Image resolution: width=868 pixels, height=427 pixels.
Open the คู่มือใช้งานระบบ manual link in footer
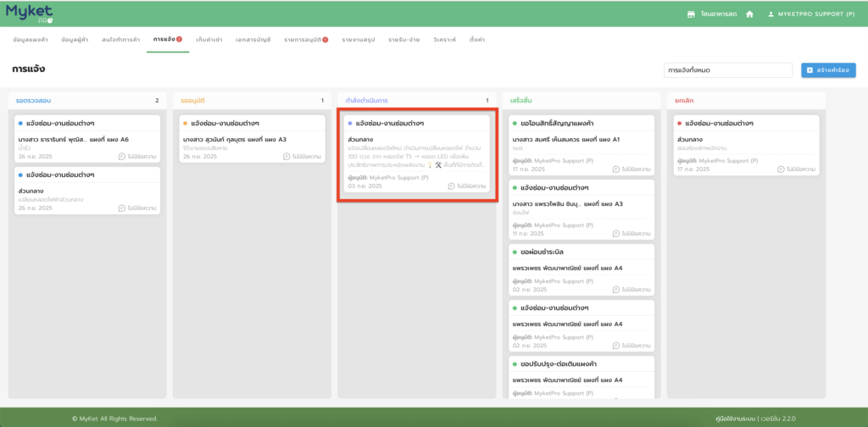(743, 419)
